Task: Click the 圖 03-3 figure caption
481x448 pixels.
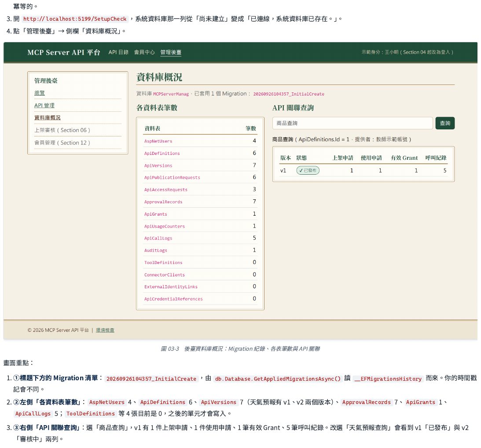Action: tap(240, 349)
